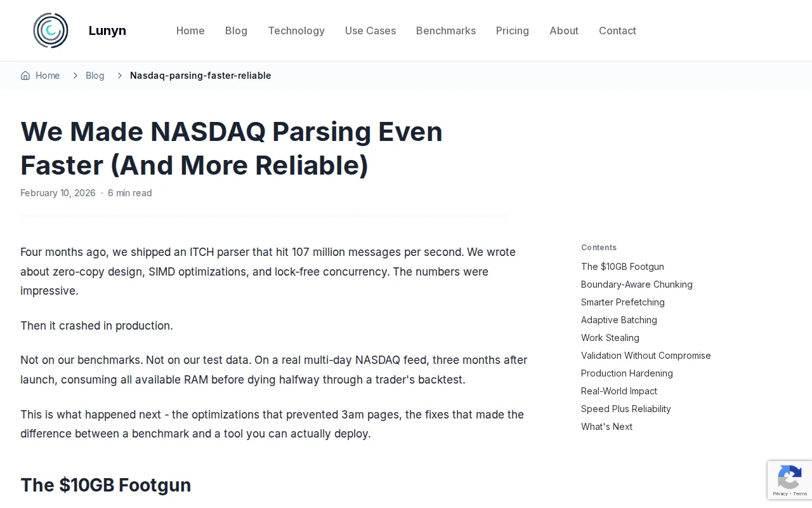The image size is (812, 508).
Task: Open Use Cases in navigation
Action: pos(370,30)
